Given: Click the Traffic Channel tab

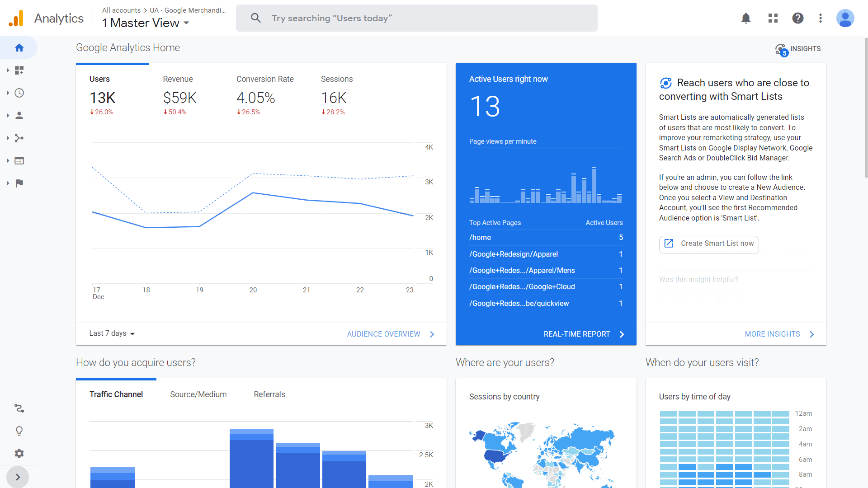Looking at the screenshot, I should pos(116,394).
